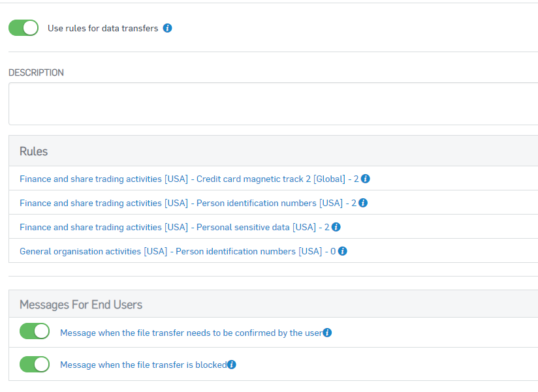
Task: Click inside the Description text box
Action: pos(273,104)
